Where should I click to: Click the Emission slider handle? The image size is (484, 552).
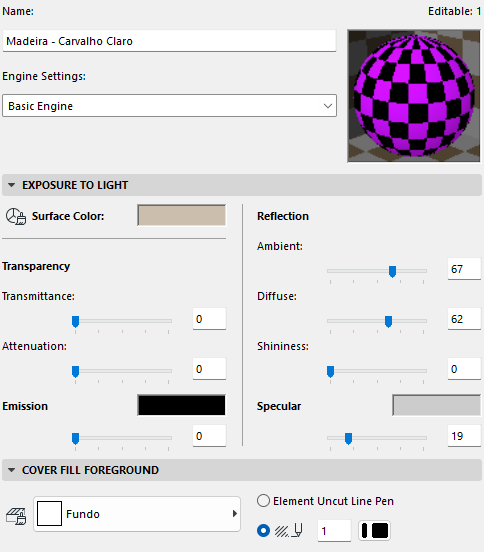[75, 438]
